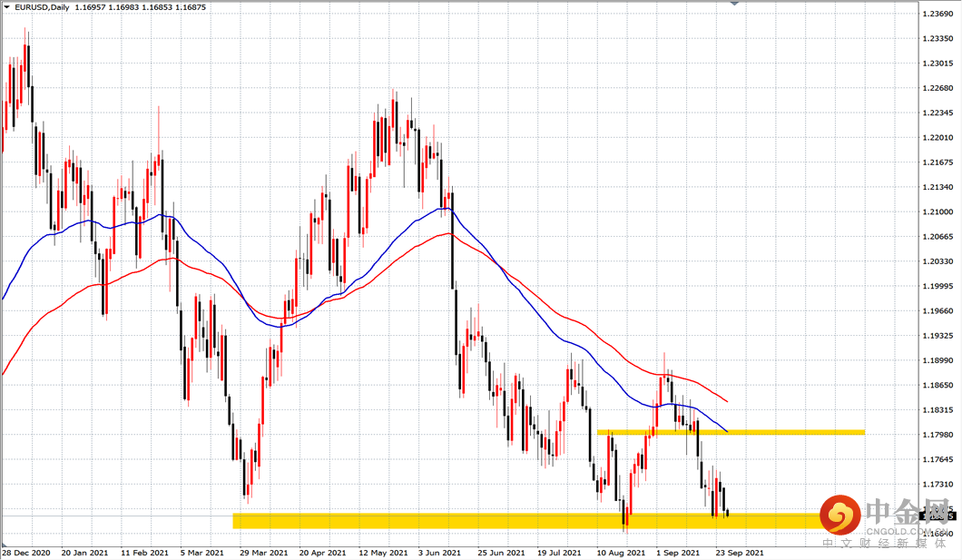Screen dimensions: 962x560
Task: Select the upper yellow resistance line near 1.17980
Action: (x=731, y=432)
